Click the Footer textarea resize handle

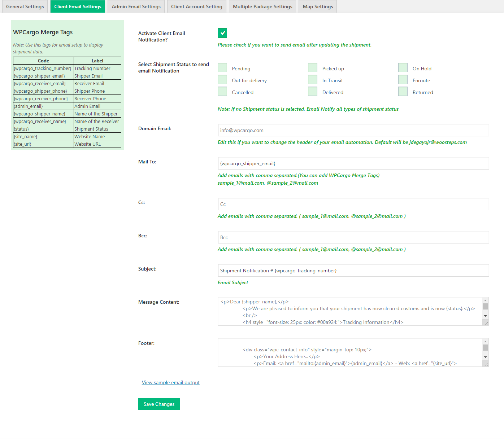click(x=486, y=364)
